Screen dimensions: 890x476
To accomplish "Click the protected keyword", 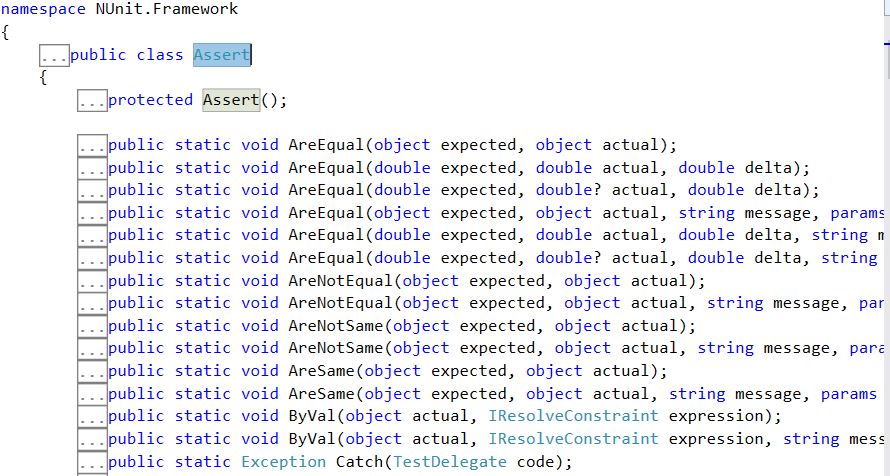I will tap(150, 100).
